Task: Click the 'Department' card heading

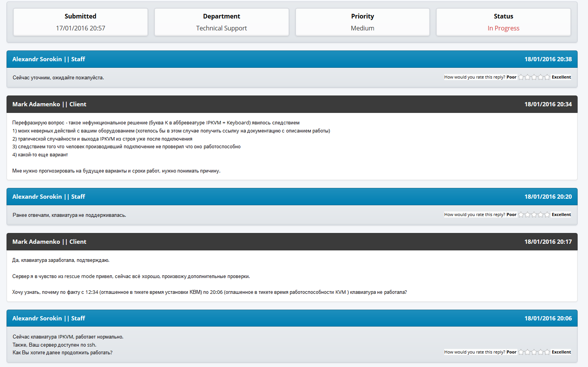Action: click(x=221, y=16)
